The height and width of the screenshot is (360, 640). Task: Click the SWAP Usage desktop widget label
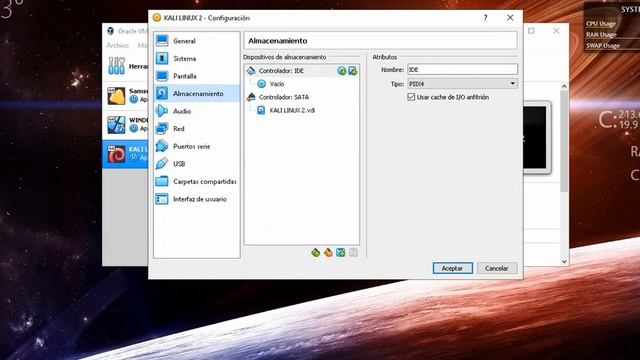click(603, 46)
